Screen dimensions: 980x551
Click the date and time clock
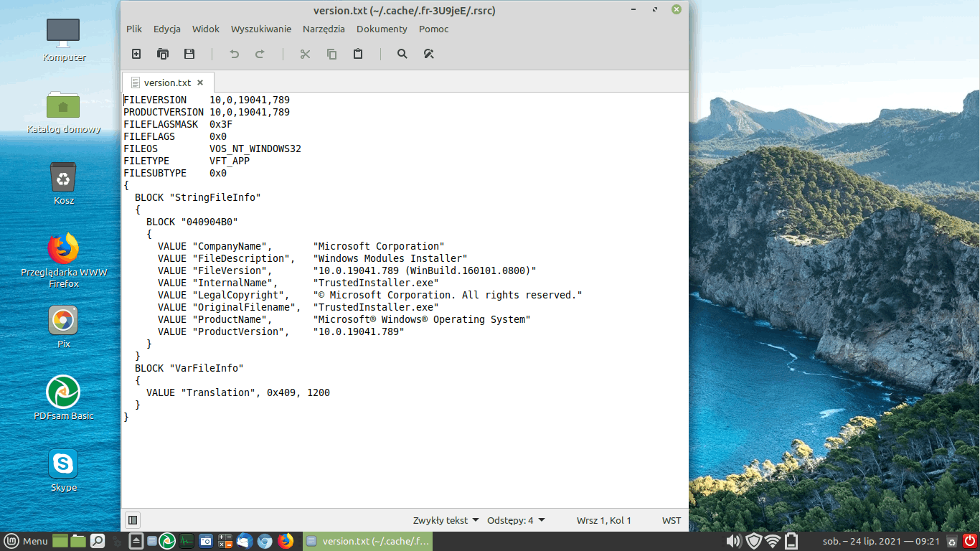coord(881,541)
